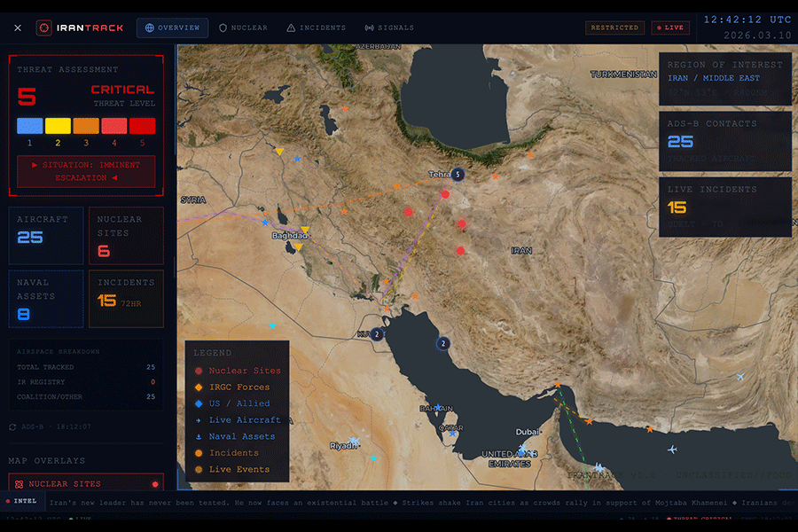Open the Overview tab
Screen dimensions: 798x532
[x=172, y=27]
